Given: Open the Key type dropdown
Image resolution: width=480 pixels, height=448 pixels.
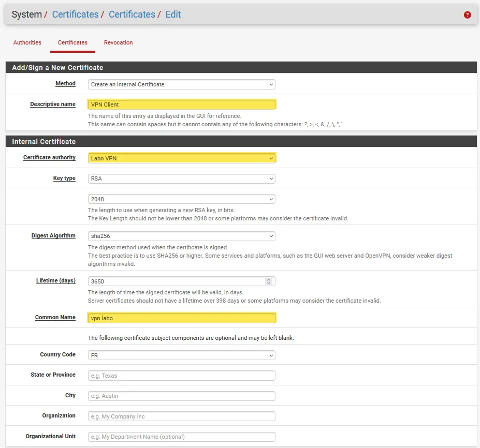Looking at the screenshot, I should pos(181,178).
